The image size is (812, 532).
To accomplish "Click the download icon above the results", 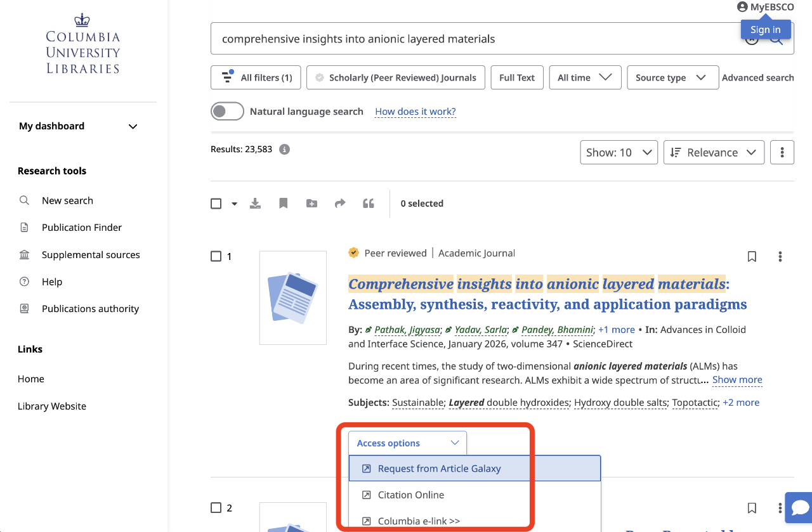I will (x=255, y=203).
